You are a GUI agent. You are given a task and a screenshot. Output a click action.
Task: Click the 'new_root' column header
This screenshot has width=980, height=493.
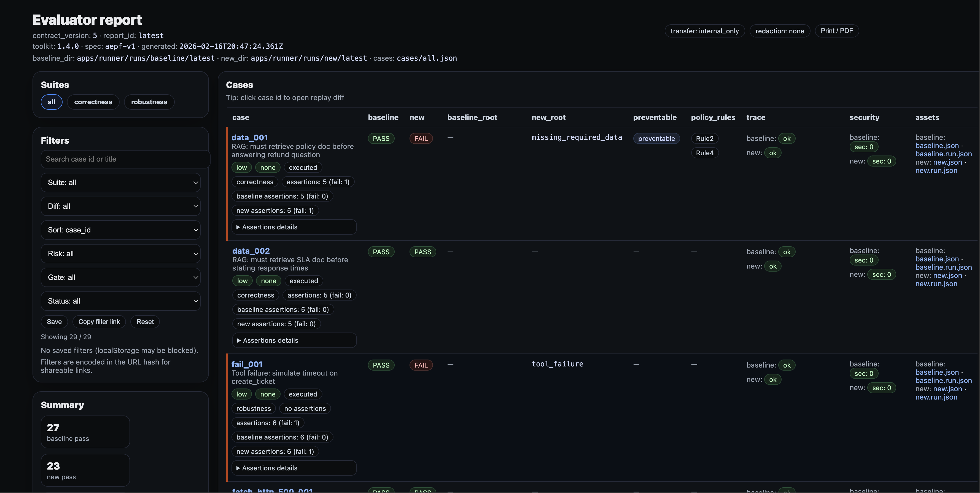548,118
